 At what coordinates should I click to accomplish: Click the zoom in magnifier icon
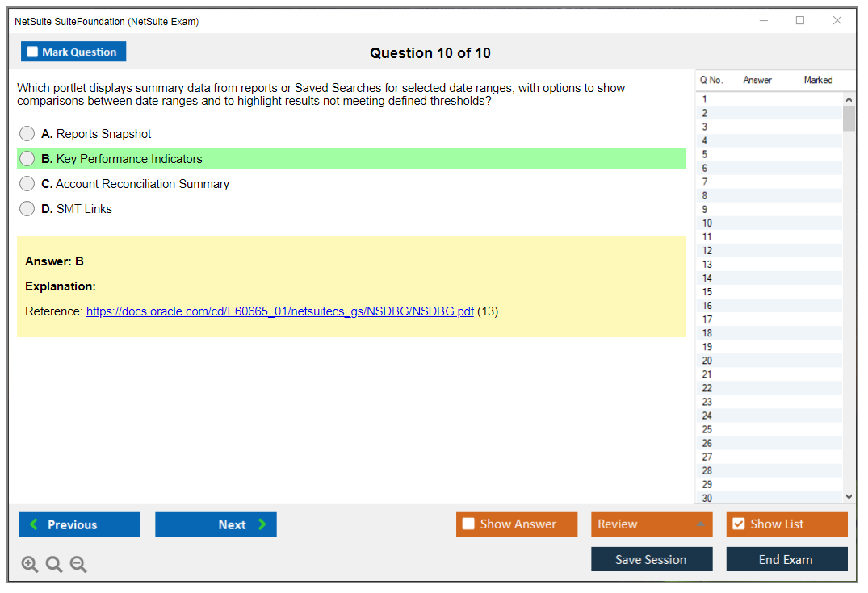click(x=29, y=564)
